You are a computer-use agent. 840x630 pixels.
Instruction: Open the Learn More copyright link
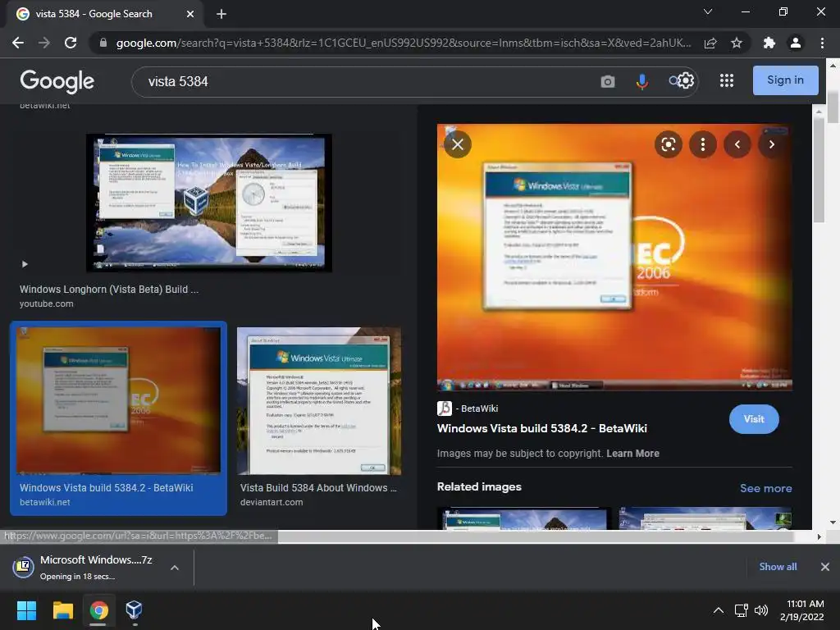point(632,453)
